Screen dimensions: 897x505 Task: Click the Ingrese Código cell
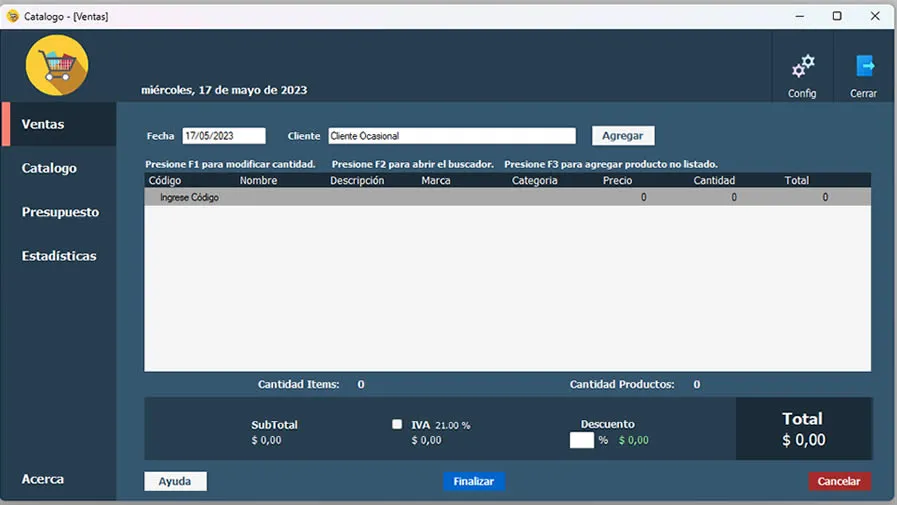click(189, 197)
